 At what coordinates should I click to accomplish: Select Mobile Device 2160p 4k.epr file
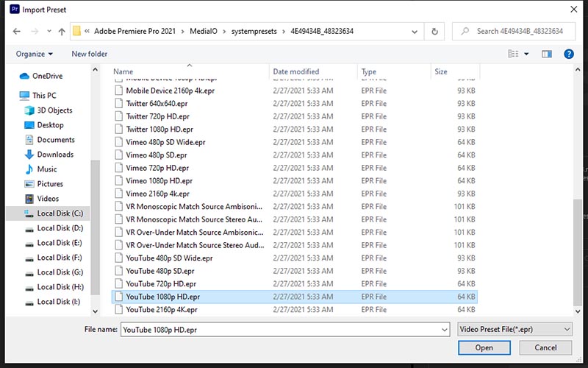point(295,91)
